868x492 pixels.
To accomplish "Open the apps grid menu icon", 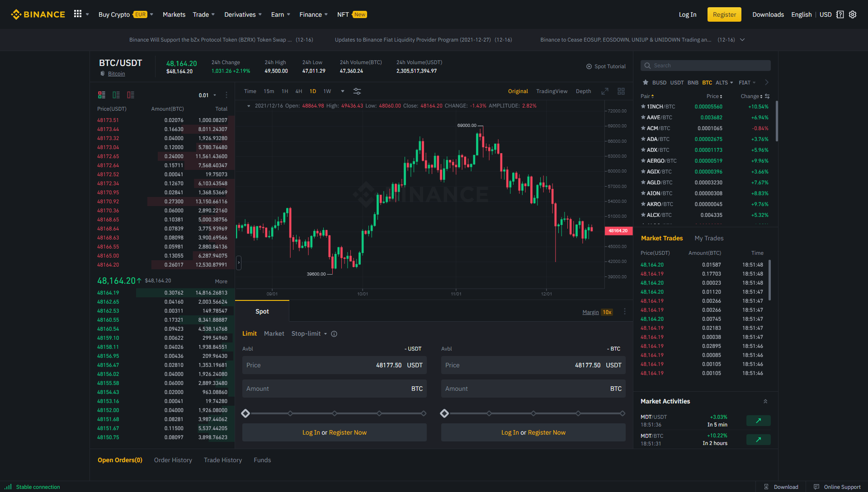I will [78, 14].
